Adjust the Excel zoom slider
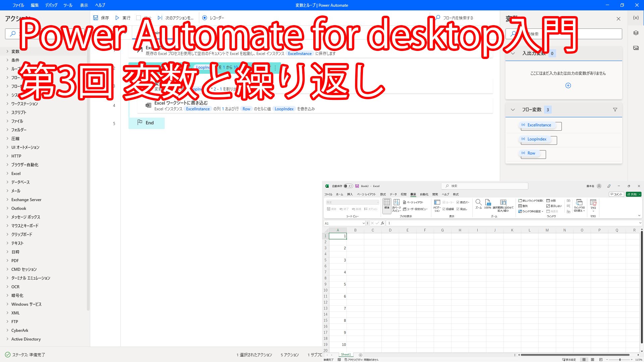The image size is (644, 362). point(620,360)
